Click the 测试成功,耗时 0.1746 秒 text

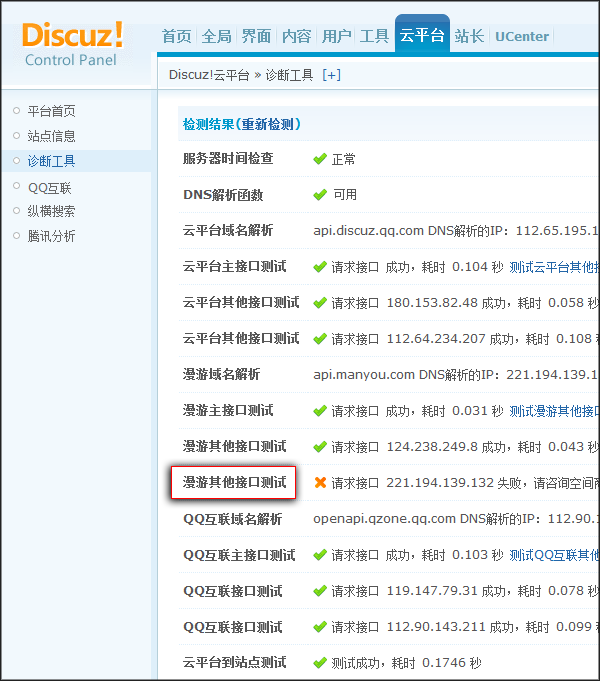point(406,663)
